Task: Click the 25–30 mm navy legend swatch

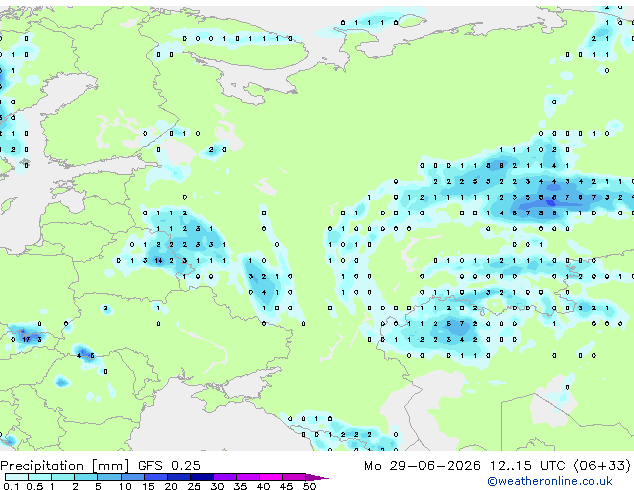Action: click(x=201, y=477)
